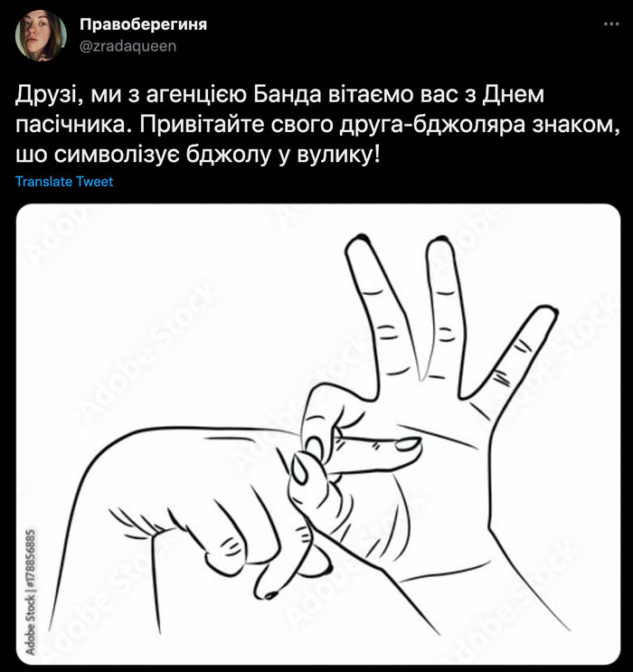Click the word "символізує" in the tweet

[x=117, y=156]
